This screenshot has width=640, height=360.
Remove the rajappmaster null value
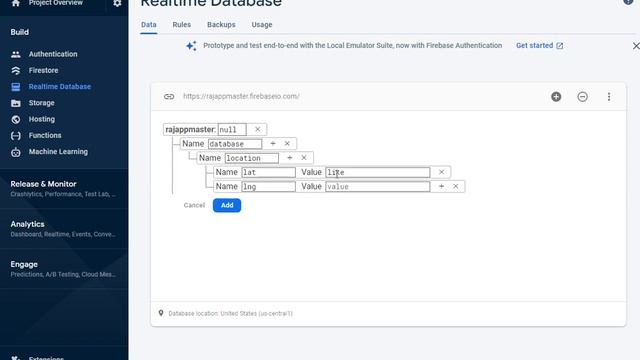pos(258,129)
